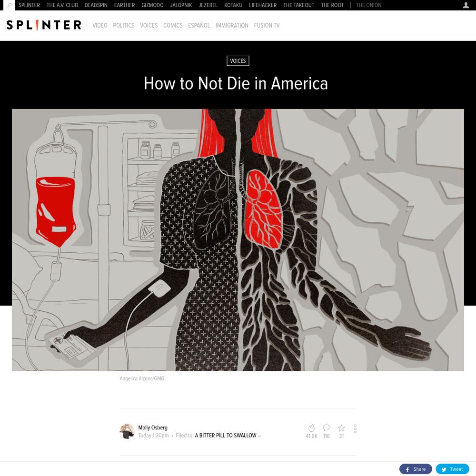Click Molly Osberg's avatar photo
Viewport: 476px width, 476px height.
(x=127, y=431)
